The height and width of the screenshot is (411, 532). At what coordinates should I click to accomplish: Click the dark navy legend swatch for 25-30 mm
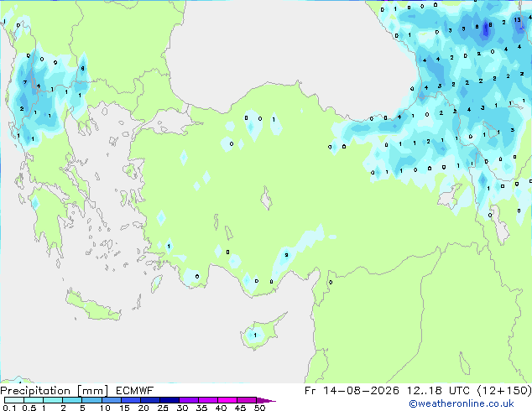click(x=170, y=400)
